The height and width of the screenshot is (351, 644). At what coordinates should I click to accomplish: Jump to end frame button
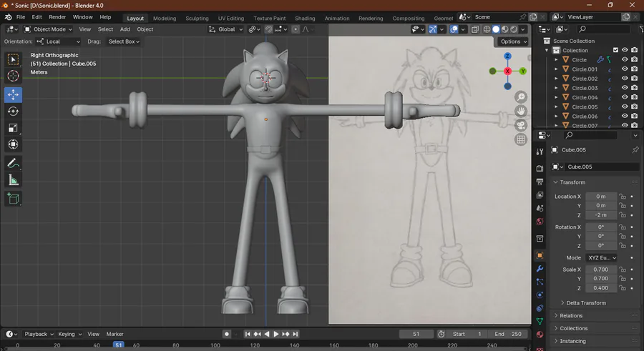(296, 334)
